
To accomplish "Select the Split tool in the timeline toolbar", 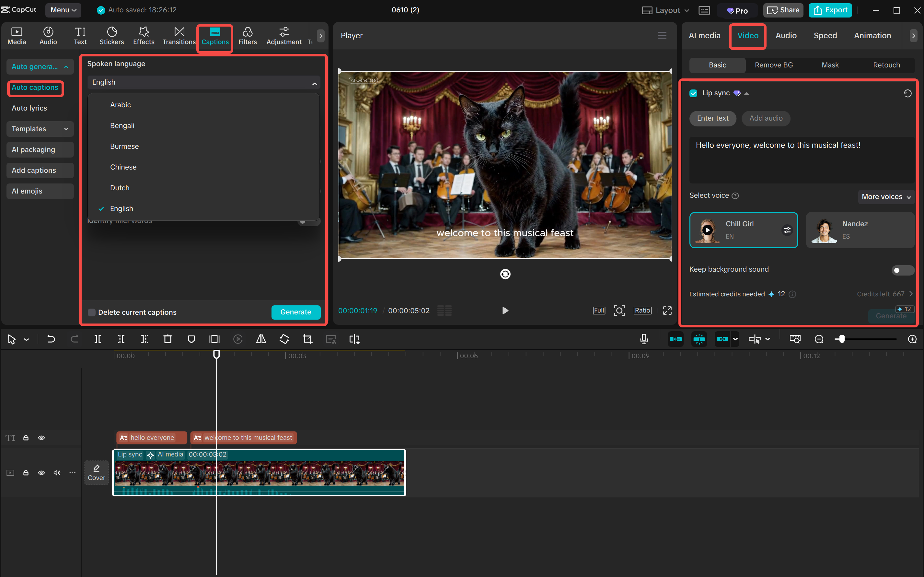I will click(x=97, y=339).
